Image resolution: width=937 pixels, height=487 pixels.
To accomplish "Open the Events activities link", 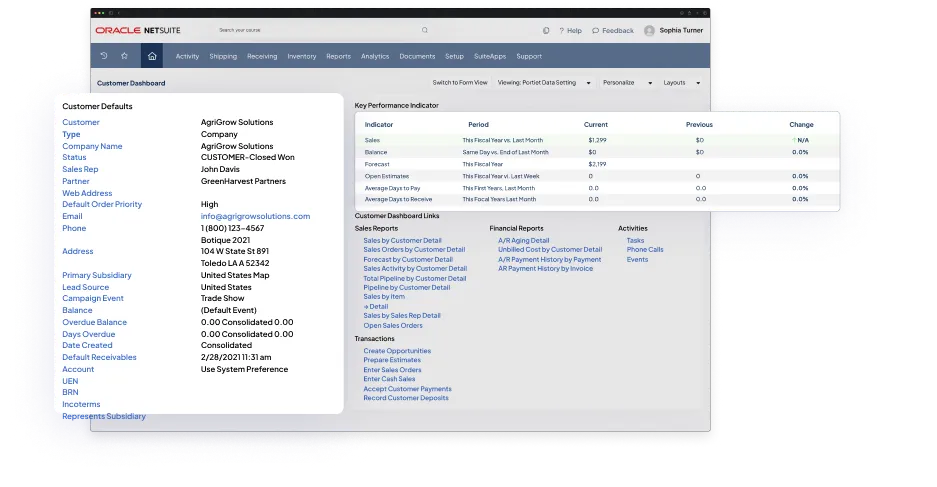I will tap(637, 259).
